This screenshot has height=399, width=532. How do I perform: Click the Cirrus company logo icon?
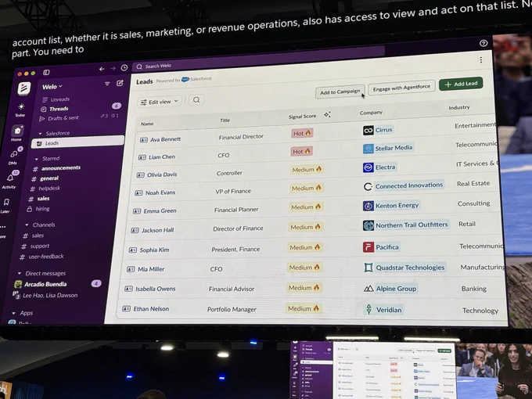coord(368,131)
